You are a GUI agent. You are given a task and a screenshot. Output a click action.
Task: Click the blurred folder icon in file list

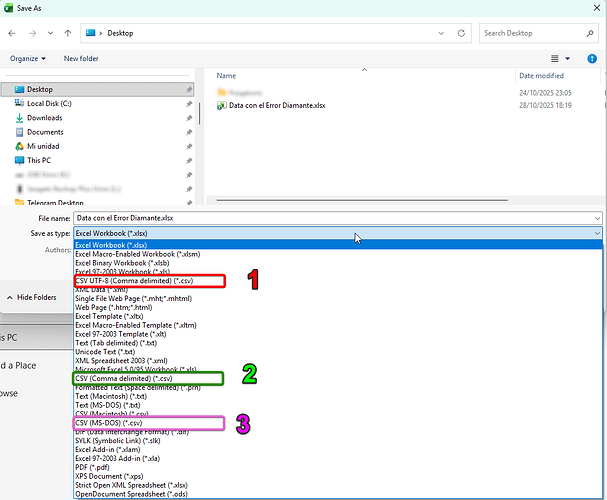[x=221, y=92]
